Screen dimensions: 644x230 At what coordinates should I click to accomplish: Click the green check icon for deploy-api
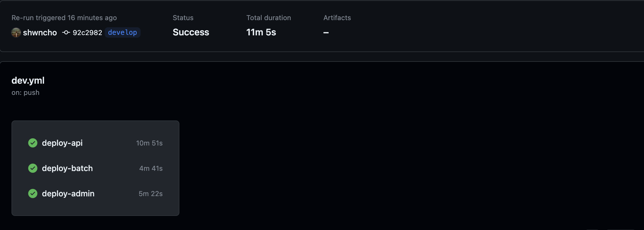[33, 143]
